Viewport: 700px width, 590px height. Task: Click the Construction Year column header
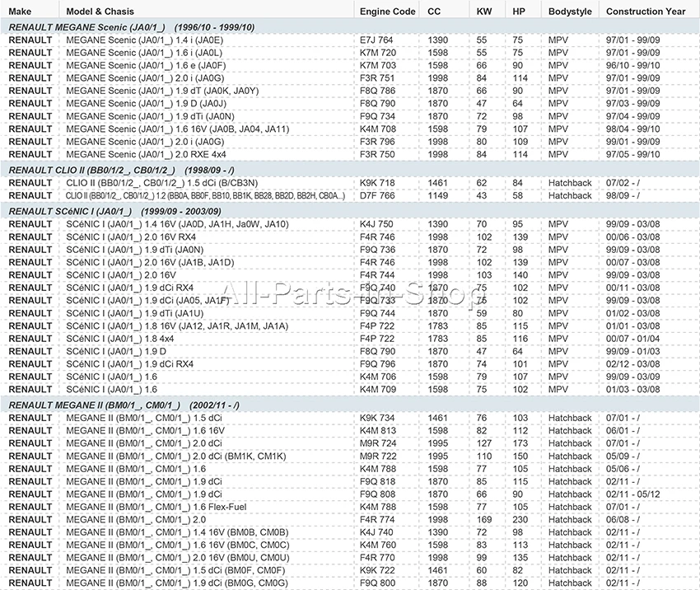click(x=646, y=12)
